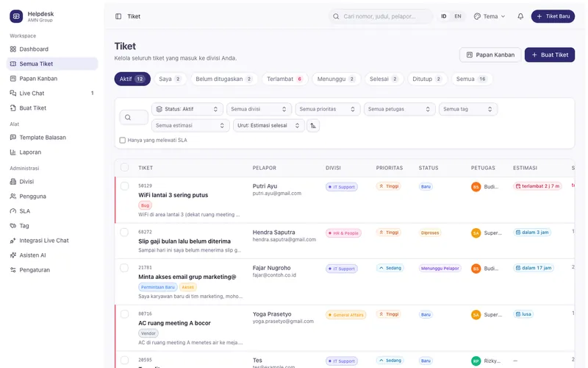Open Tag management in the sidebar
588x368 pixels.
52,226
